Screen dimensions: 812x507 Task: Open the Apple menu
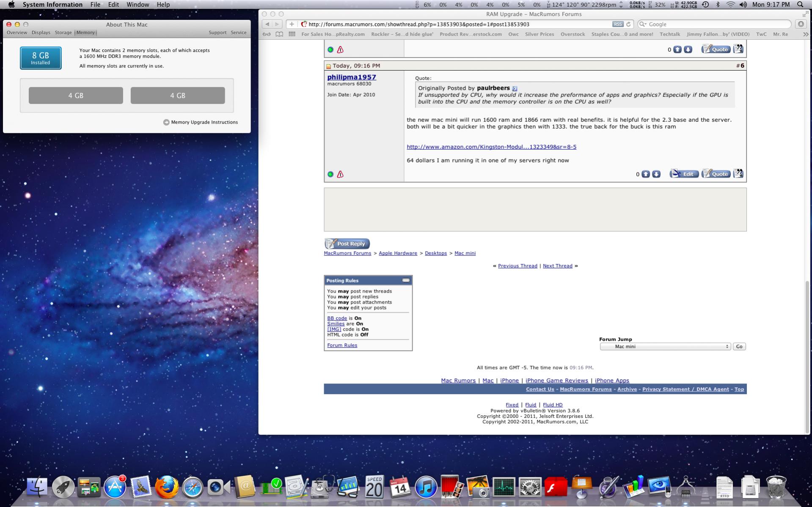(11, 5)
